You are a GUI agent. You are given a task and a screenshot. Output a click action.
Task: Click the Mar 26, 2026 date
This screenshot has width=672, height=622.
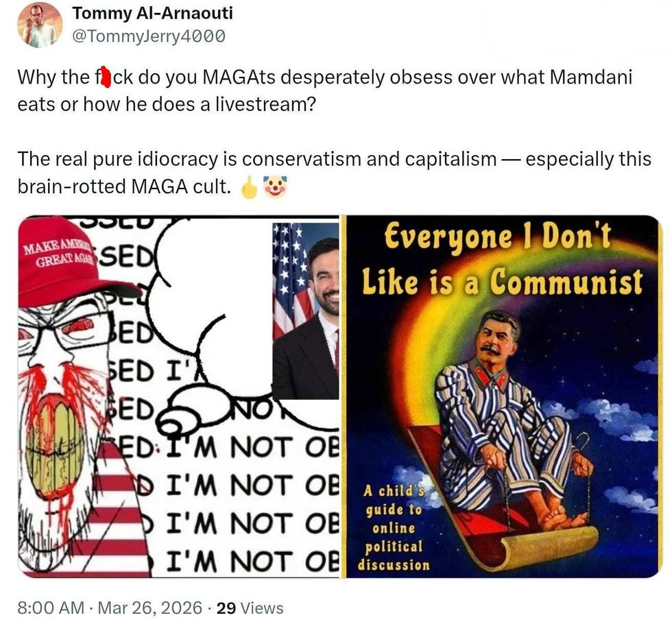(150, 608)
